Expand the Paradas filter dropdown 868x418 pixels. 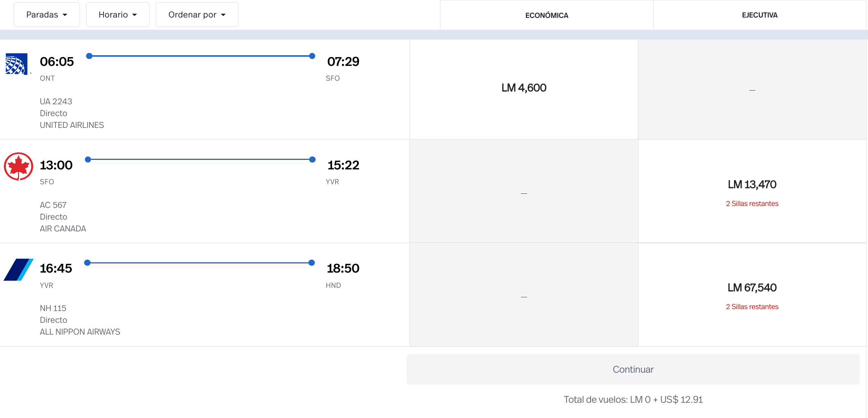(x=46, y=14)
